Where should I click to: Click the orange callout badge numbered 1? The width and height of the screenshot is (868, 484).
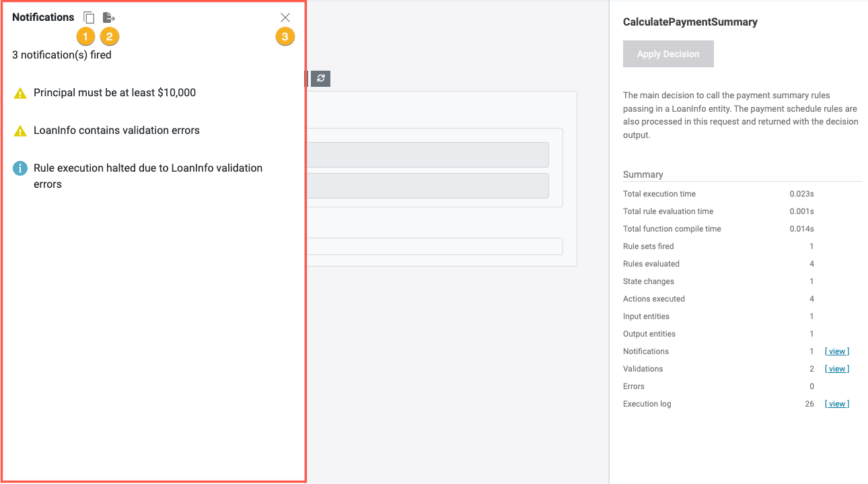click(x=85, y=36)
